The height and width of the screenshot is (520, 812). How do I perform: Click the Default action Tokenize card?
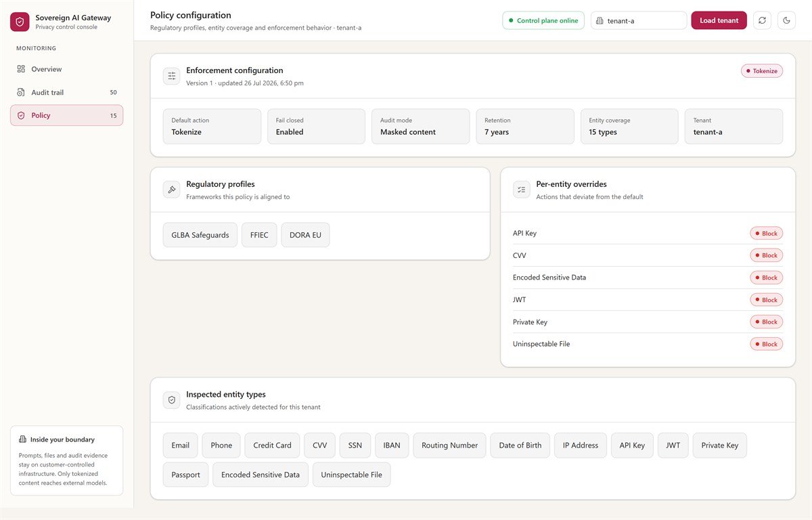tap(212, 127)
